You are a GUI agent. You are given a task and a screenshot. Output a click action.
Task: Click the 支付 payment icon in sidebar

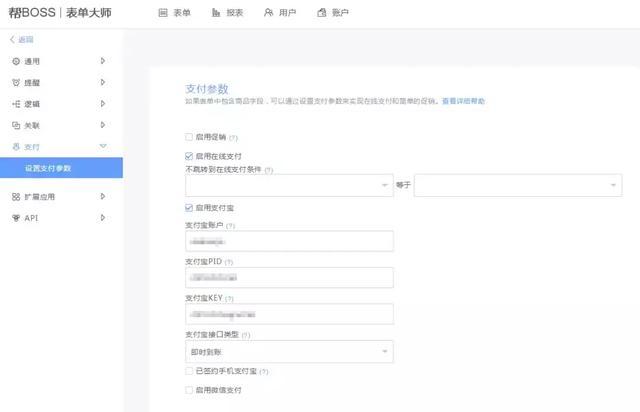pos(16,147)
